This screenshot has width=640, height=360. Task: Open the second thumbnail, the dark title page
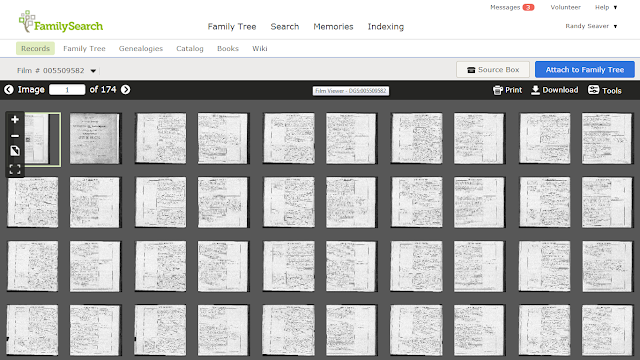(95, 139)
